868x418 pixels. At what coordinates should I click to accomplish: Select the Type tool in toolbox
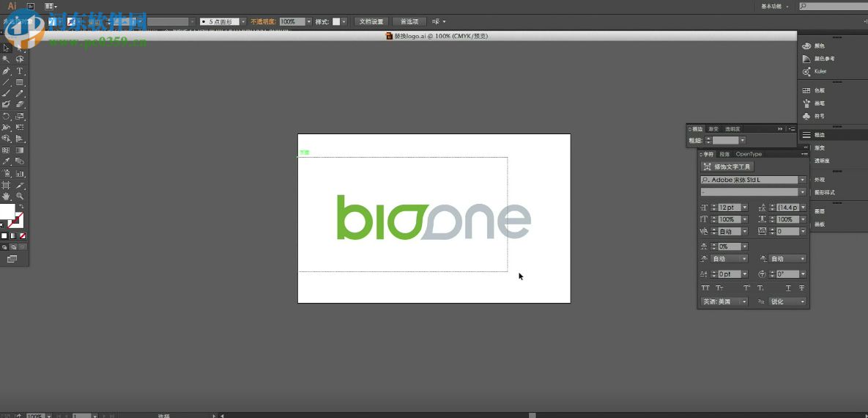(x=20, y=71)
